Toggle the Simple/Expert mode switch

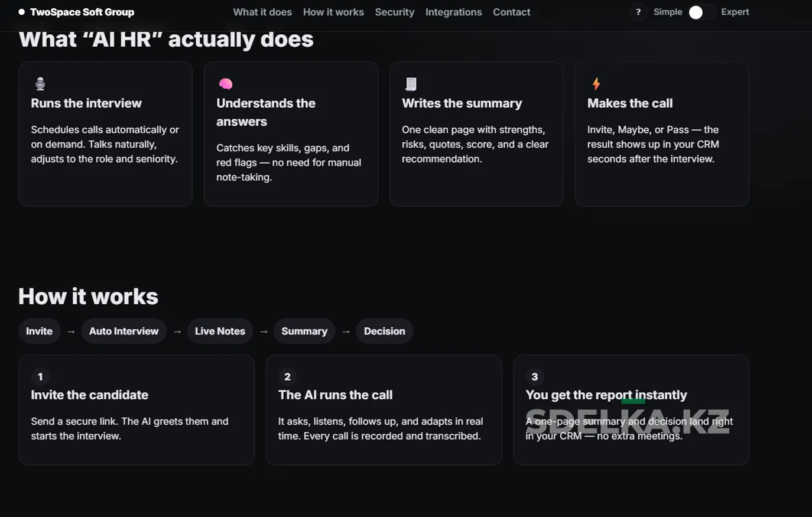[x=701, y=12]
